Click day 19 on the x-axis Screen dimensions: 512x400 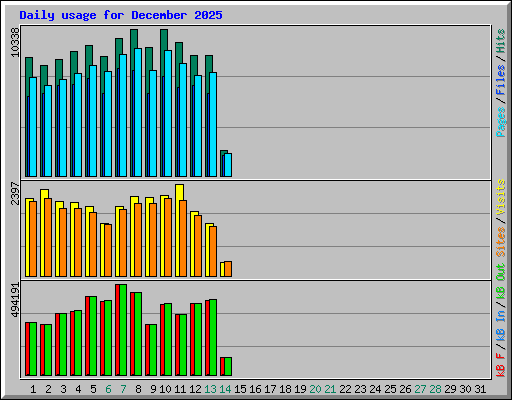click(x=300, y=389)
